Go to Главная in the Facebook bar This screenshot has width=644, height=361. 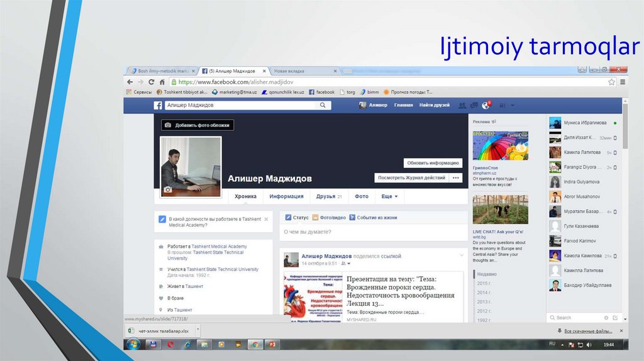click(403, 105)
